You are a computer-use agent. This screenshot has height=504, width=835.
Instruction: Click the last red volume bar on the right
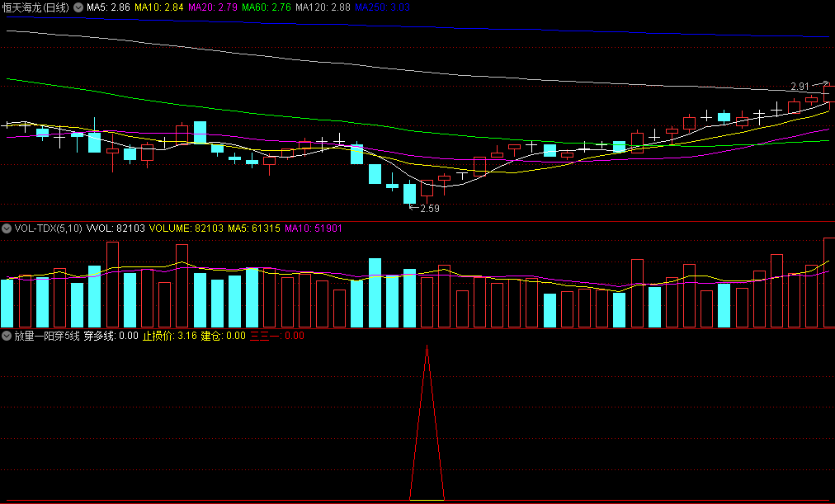(x=829, y=283)
